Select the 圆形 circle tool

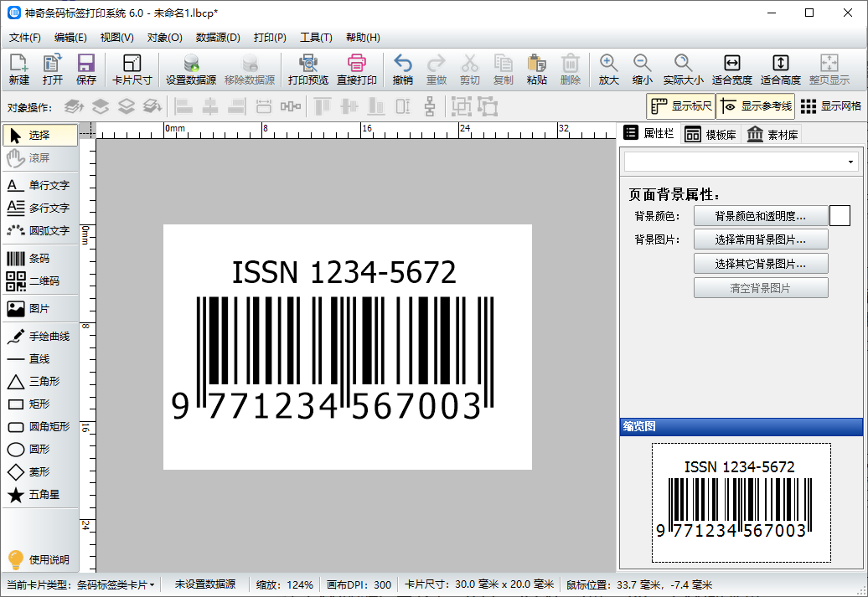pyautogui.click(x=40, y=450)
